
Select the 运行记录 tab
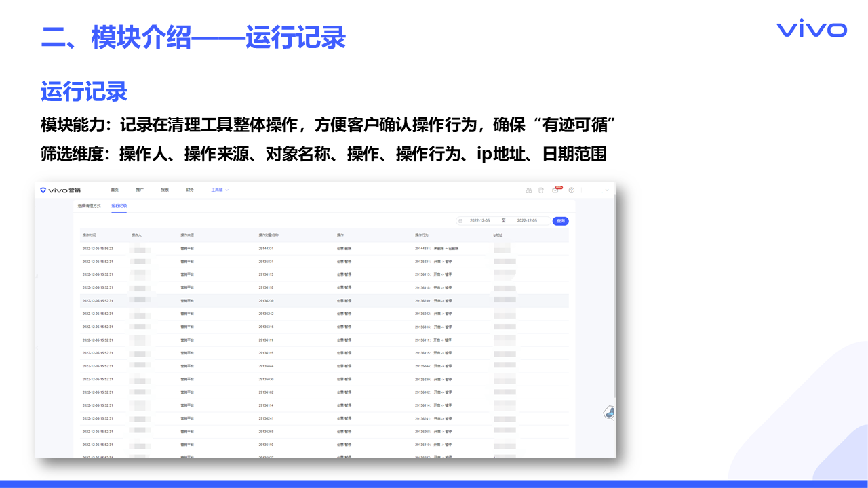coord(119,206)
